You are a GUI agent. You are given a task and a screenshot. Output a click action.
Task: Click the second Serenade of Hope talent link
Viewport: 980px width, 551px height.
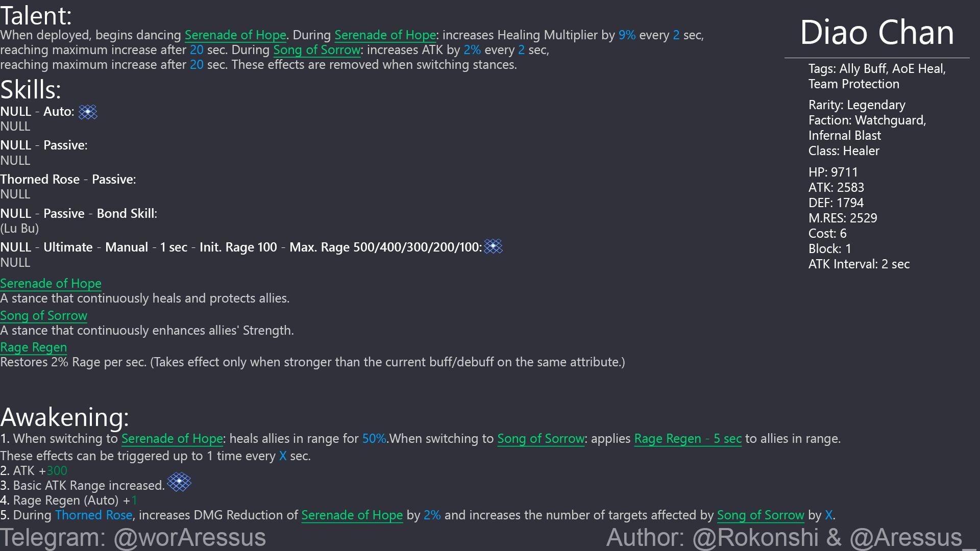385,35
